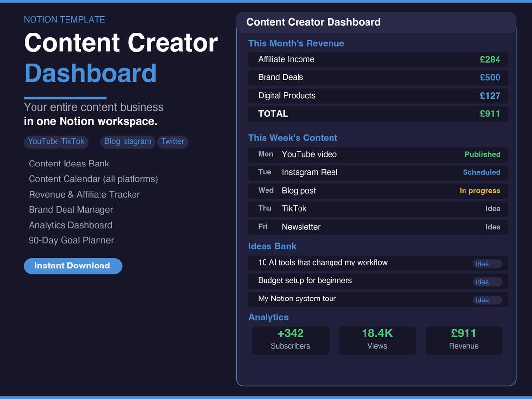Image resolution: width=532 pixels, height=399 pixels.
Task: Click the This Week's Content heading
Action: [293, 138]
